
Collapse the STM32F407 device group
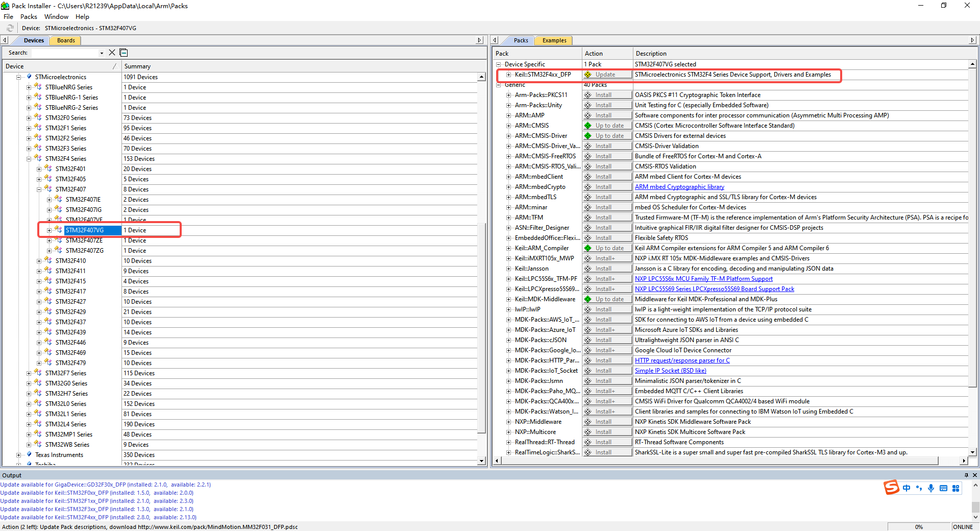tap(39, 189)
